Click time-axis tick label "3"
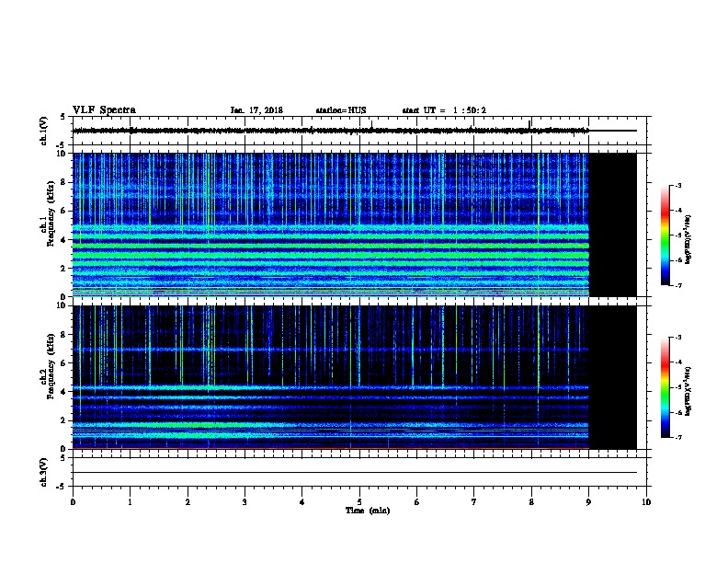Screen dimensions: 728x563 pos(245,501)
